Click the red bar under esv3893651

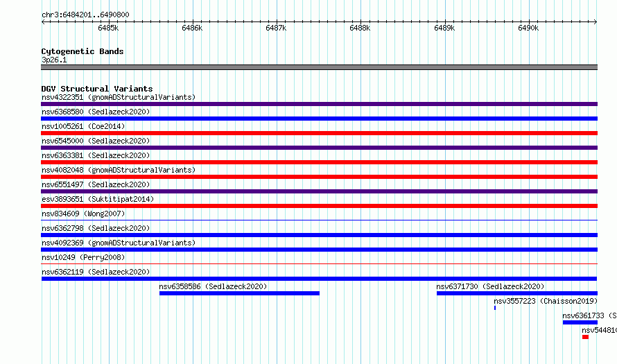(x=319, y=206)
